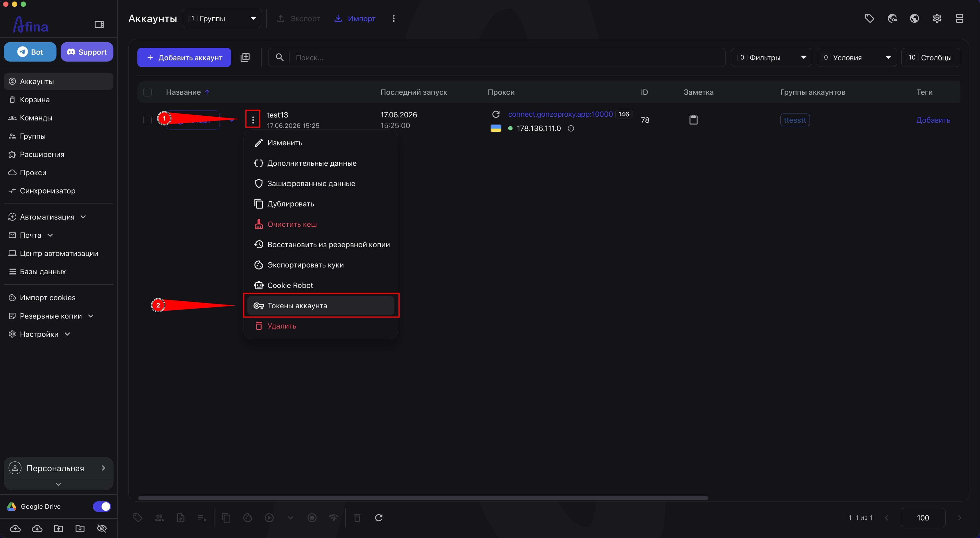Click cloud download icon in sidebar footer

coord(37,529)
